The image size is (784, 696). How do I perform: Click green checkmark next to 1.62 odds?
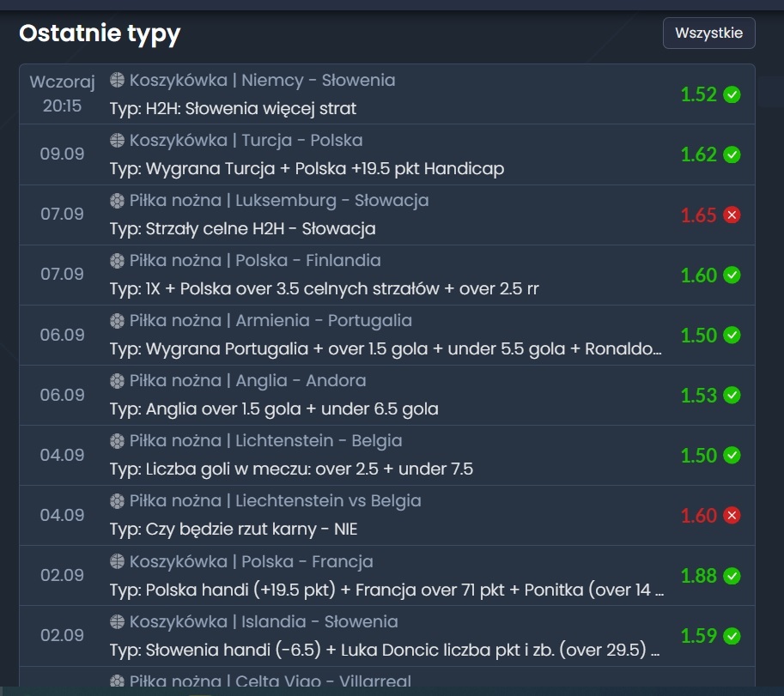coord(732,155)
